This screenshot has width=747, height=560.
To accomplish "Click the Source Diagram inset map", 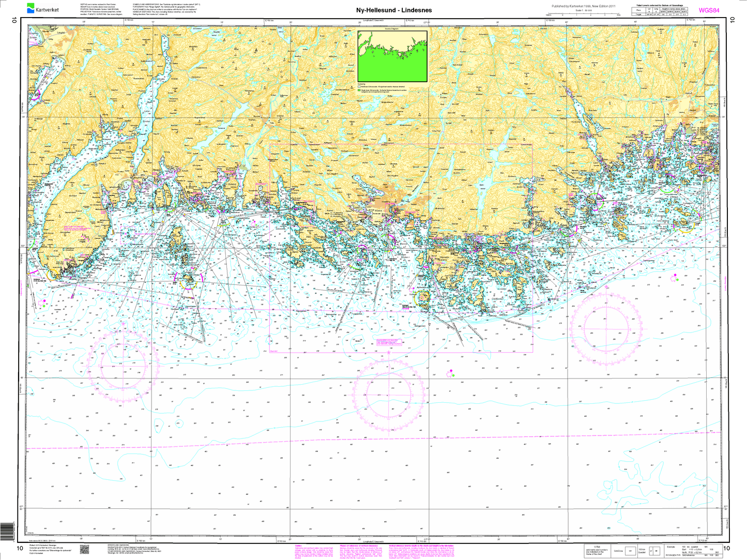I will 392,57.
